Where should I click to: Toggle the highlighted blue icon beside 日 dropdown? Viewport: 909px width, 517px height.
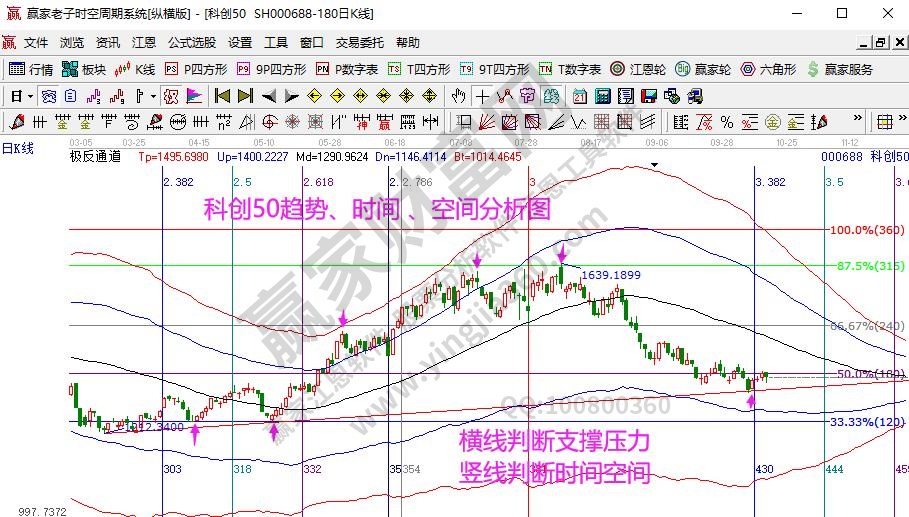point(47,96)
